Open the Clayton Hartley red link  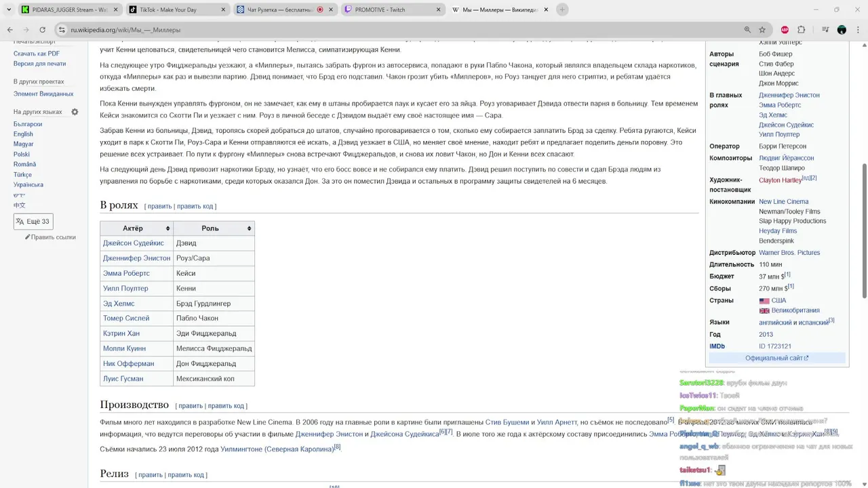780,180
